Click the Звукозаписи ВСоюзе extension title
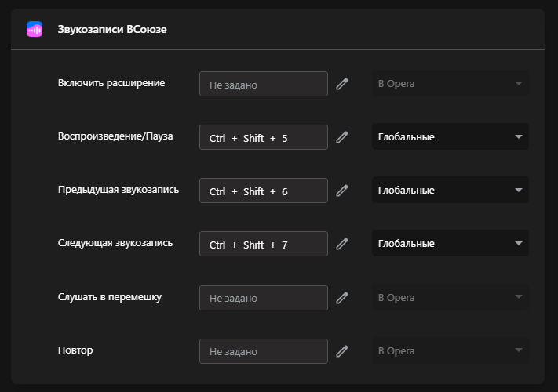This screenshot has width=558, height=392. [x=112, y=29]
